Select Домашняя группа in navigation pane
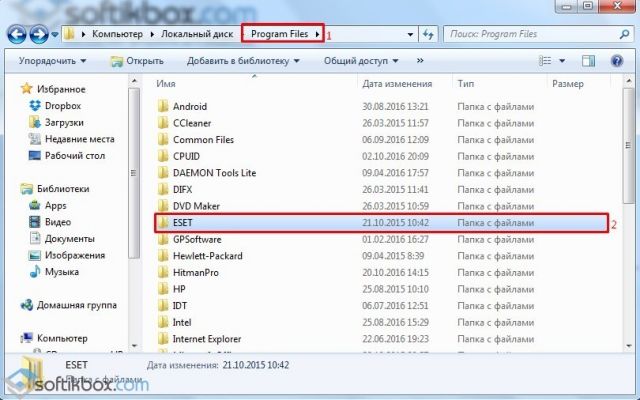640x400 pixels. [77, 305]
